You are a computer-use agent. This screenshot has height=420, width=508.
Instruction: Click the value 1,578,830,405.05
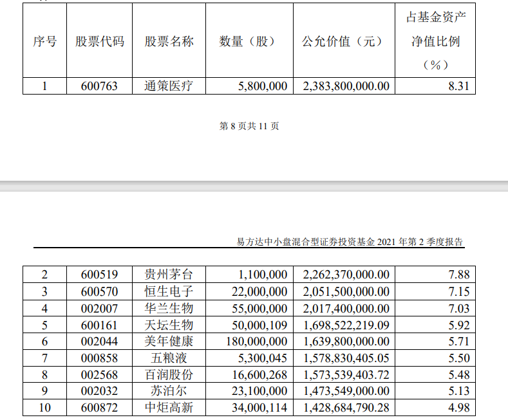[x=346, y=358]
